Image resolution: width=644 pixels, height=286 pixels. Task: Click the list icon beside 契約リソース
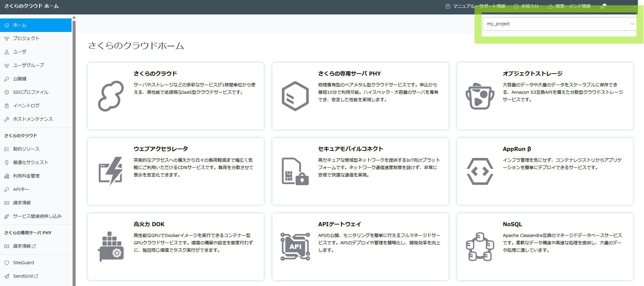pos(7,149)
